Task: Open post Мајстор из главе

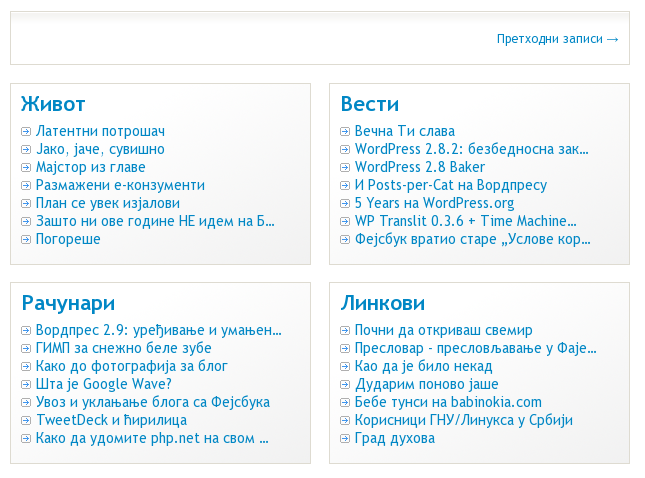Action: pyautogui.click(x=90, y=167)
